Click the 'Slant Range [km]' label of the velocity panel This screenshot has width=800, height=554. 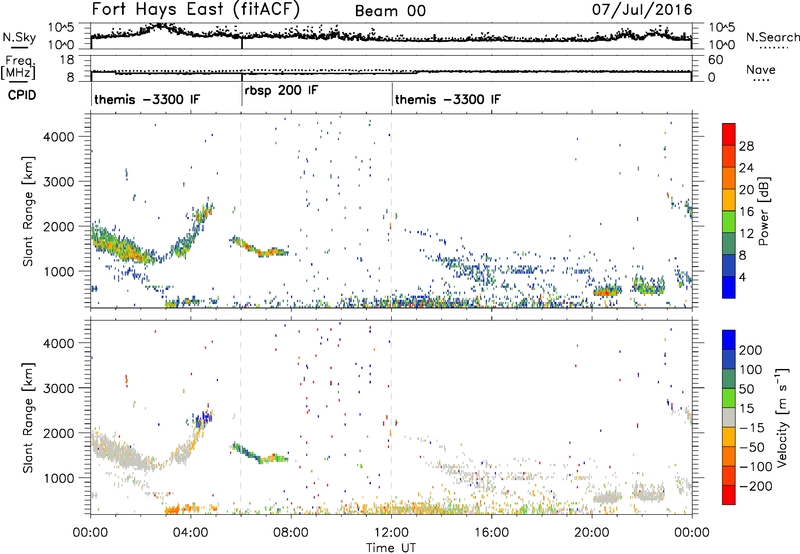27,418
